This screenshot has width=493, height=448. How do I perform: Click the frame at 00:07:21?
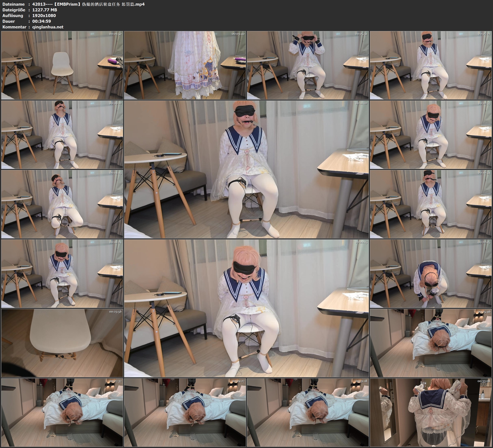tap(431, 65)
